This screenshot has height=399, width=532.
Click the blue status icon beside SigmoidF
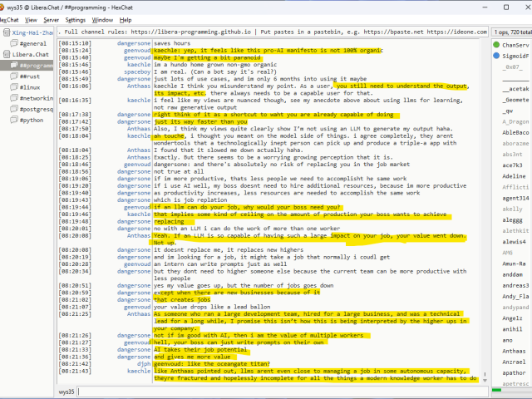click(498, 55)
